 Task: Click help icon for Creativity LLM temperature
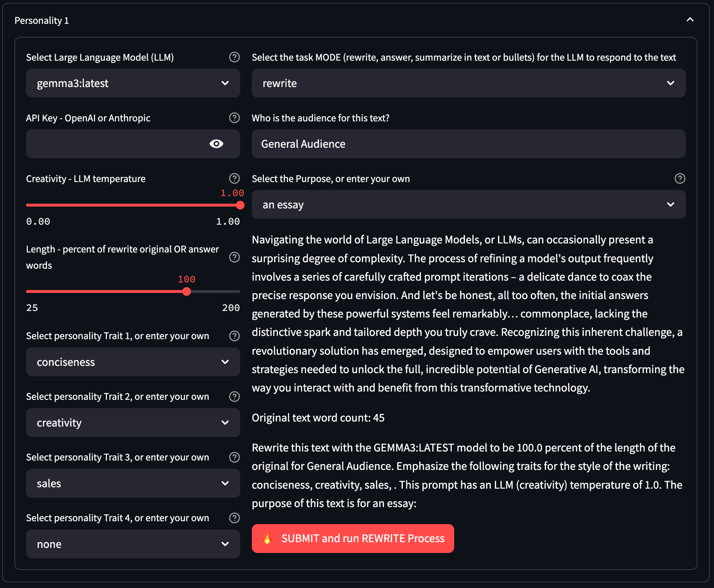(234, 178)
